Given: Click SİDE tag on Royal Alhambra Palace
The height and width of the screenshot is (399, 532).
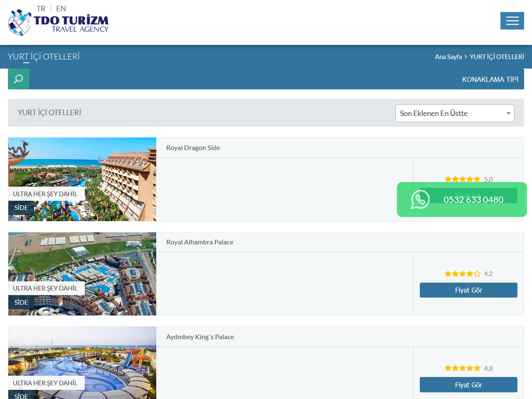Looking at the screenshot, I should tap(21, 302).
